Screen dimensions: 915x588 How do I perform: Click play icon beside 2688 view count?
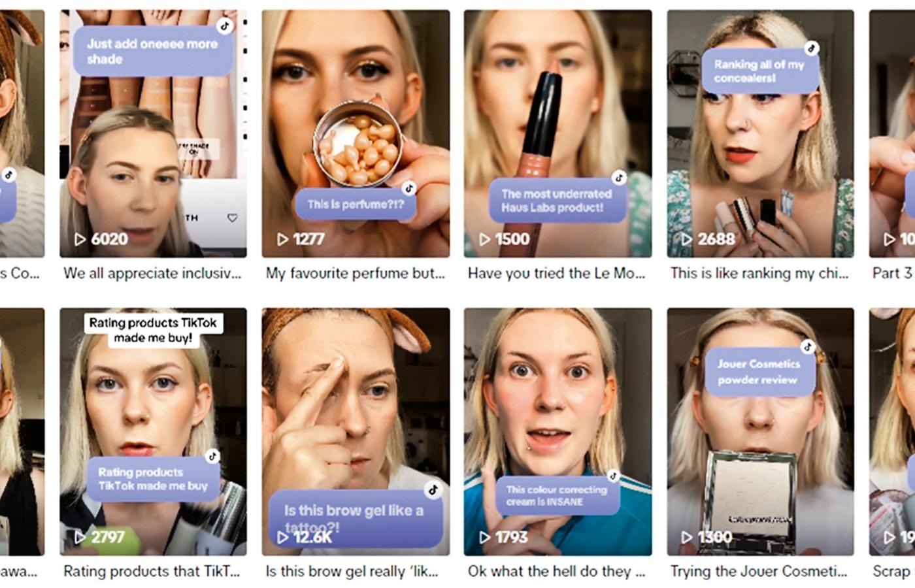coord(688,240)
